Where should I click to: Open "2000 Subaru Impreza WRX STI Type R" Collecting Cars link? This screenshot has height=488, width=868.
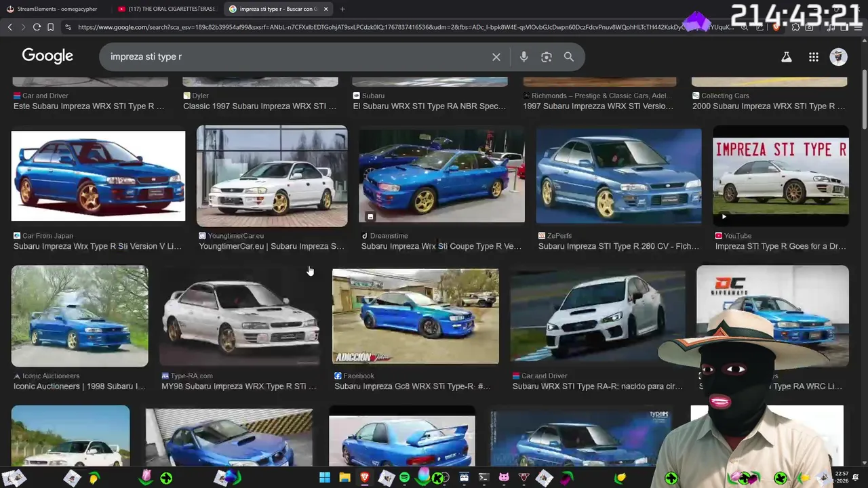tap(768, 106)
